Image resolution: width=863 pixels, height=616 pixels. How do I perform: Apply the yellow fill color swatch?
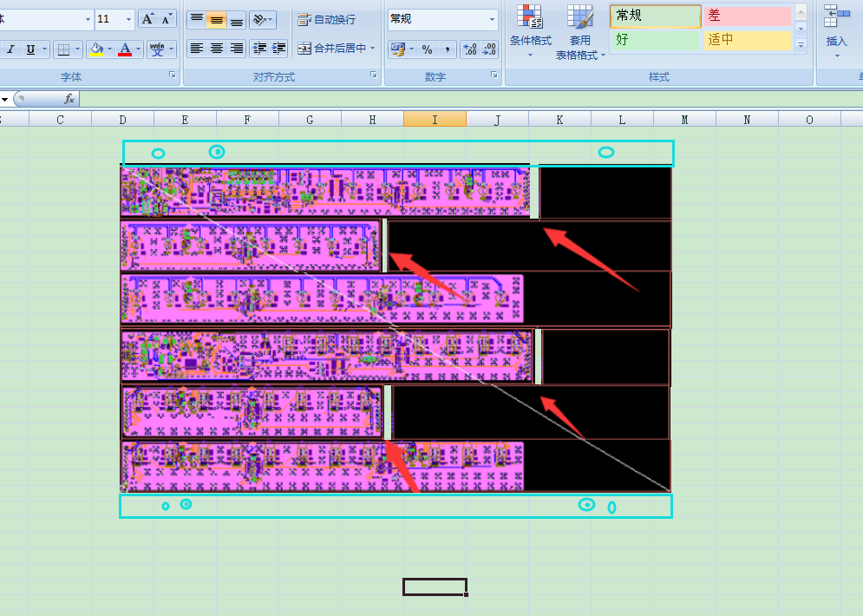pos(97,49)
